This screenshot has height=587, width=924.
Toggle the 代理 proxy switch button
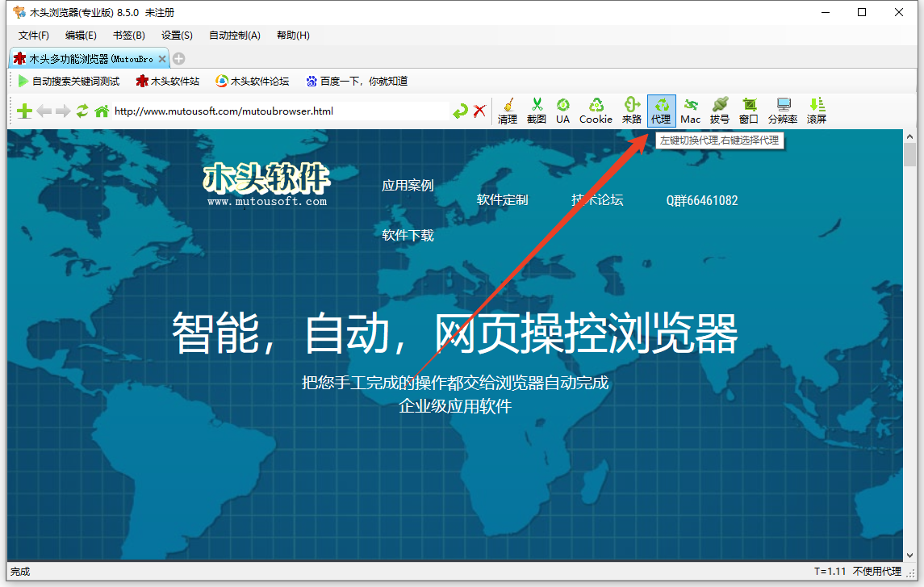tap(661, 109)
